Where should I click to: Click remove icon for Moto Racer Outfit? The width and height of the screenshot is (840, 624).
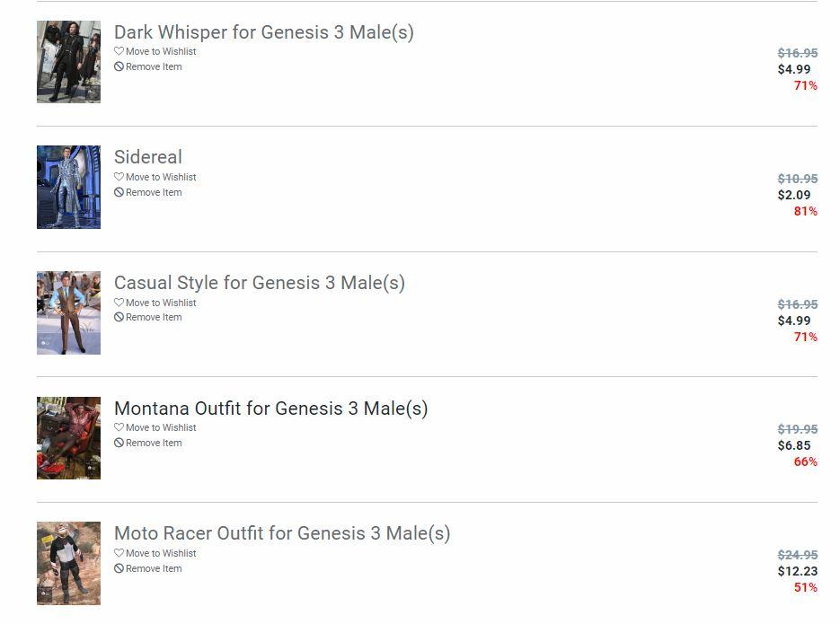coord(119,568)
